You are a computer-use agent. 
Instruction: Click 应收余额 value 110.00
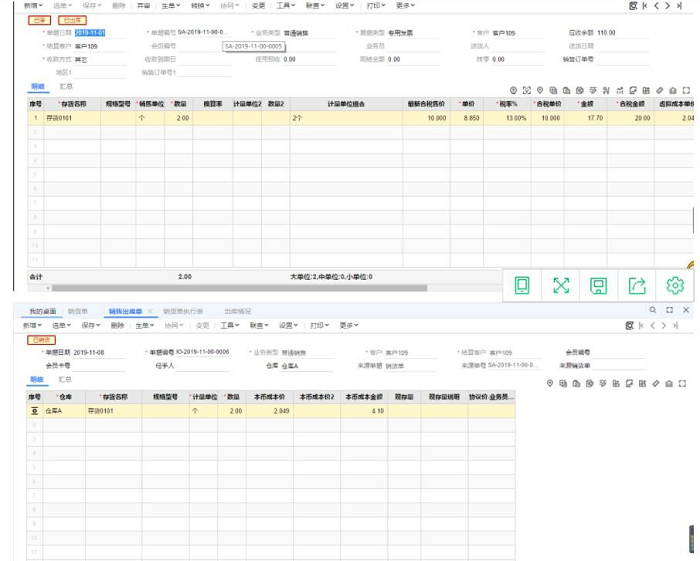pyautogui.click(x=606, y=33)
